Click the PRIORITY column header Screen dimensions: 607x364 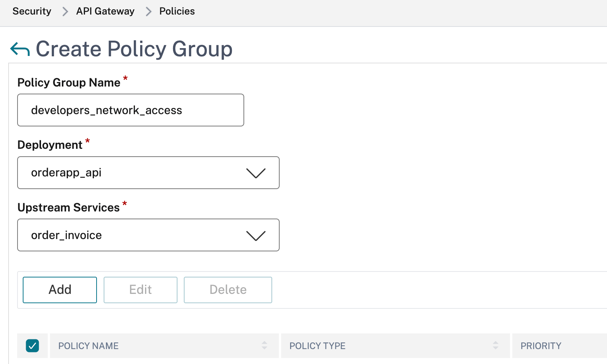[x=541, y=346]
